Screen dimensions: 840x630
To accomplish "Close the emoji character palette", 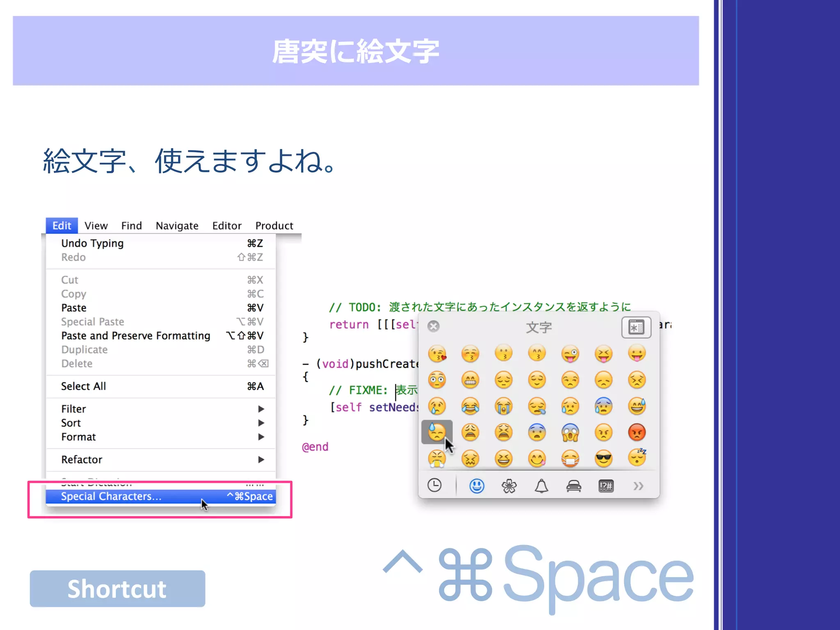I will pyautogui.click(x=433, y=326).
